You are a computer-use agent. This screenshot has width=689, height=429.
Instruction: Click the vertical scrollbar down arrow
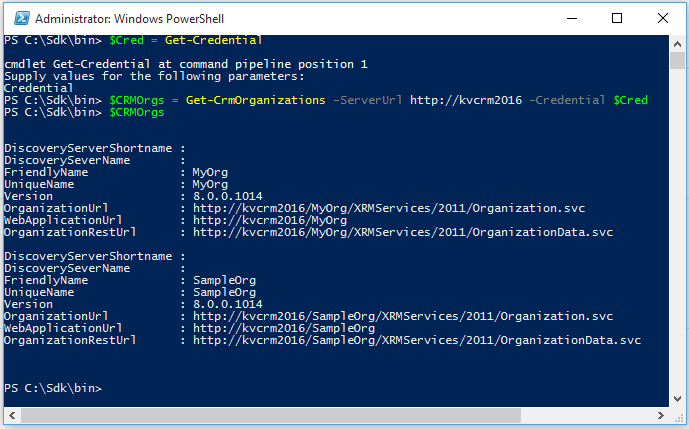(675, 396)
